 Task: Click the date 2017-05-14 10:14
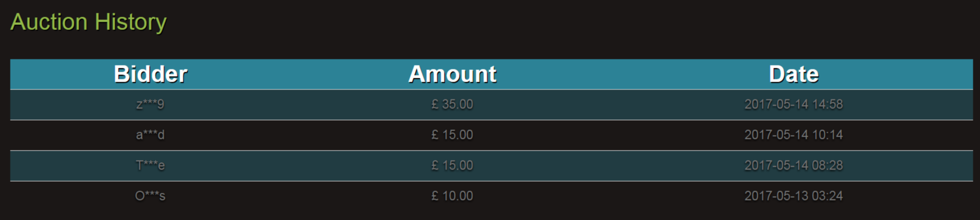[x=794, y=135]
